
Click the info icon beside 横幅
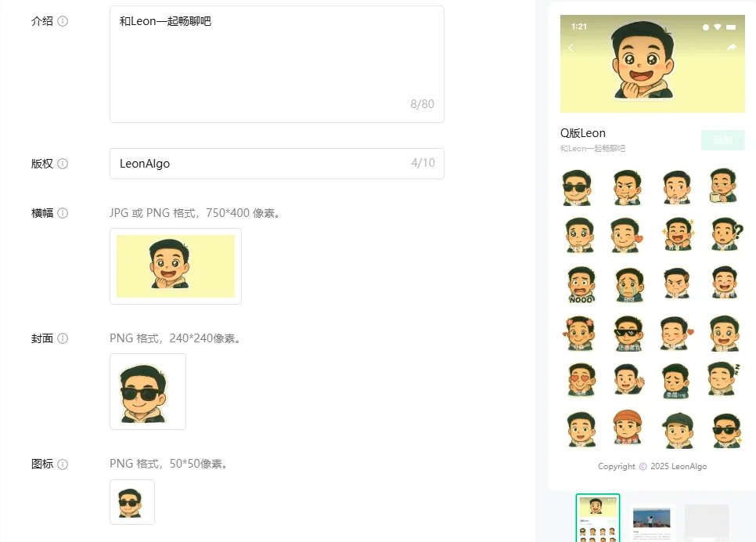pyautogui.click(x=63, y=213)
